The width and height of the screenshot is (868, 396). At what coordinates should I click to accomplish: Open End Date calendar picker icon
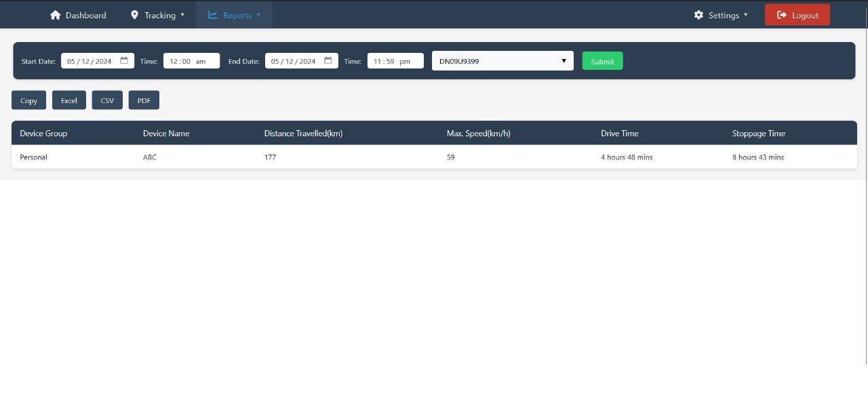(328, 61)
